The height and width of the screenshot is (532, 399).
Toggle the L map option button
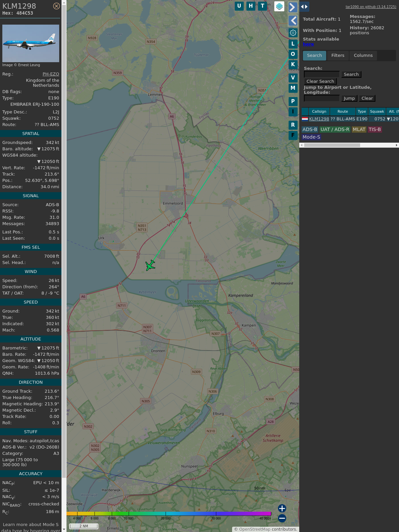pyautogui.click(x=293, y=44)
